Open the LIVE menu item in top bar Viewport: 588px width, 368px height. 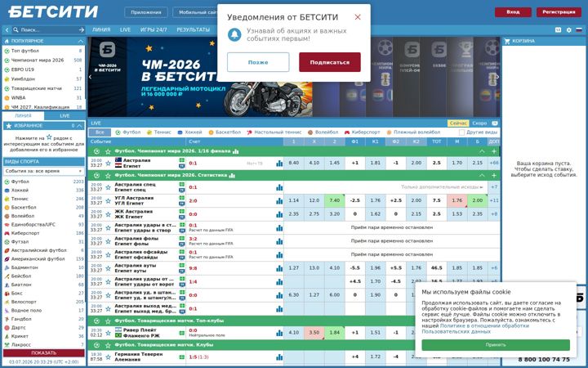click(x=125, y=29)
